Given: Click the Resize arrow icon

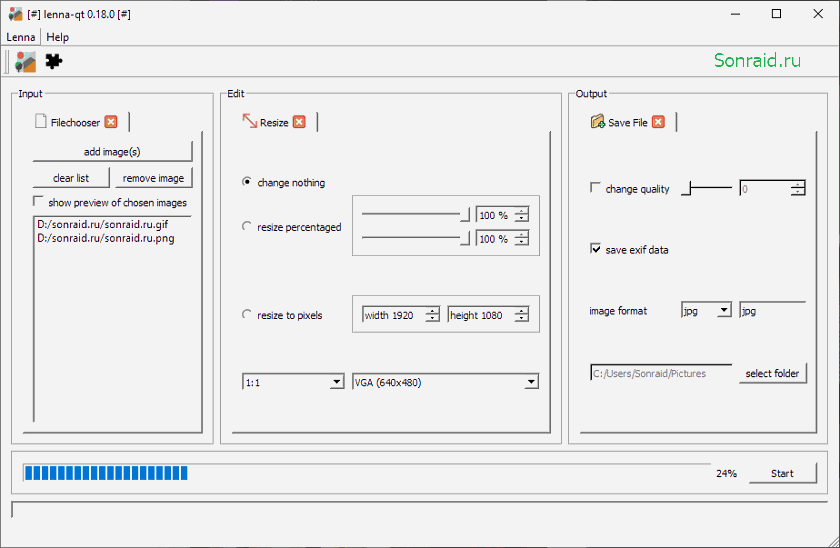Looking at the screenshot, I should 250,121.
